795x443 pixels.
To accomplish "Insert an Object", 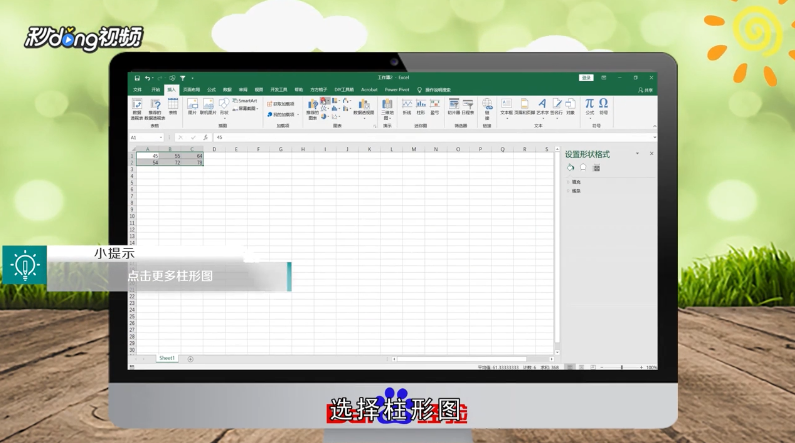I will pos(570,107).
